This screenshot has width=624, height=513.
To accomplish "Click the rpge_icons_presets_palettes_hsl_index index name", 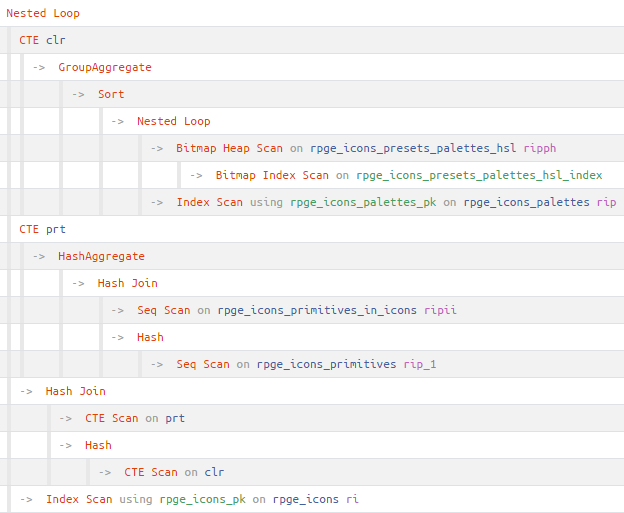I will 479,175.
